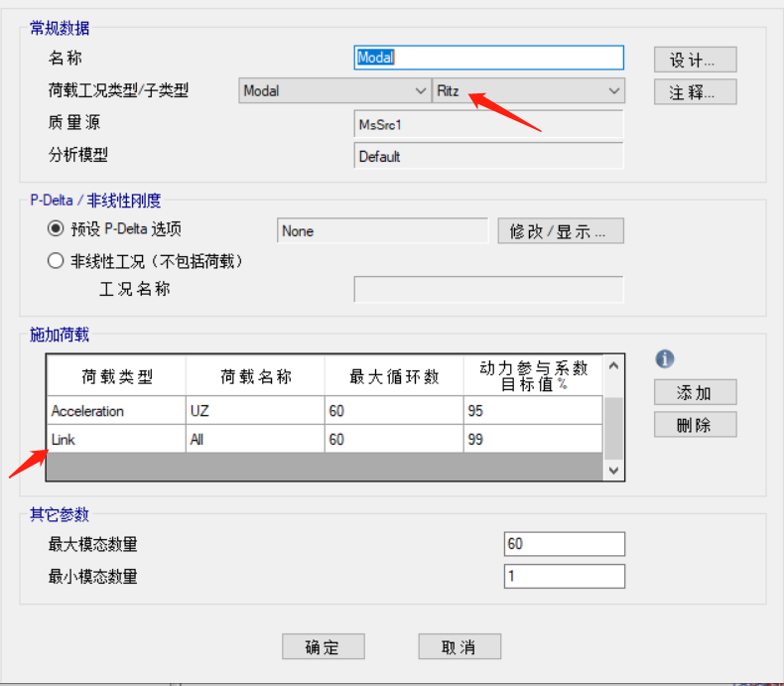Viewport: 784px width, 686px height.
Task: Click the 荷载类型 column header
Action: pyautogui.click(x=116, y=376)
